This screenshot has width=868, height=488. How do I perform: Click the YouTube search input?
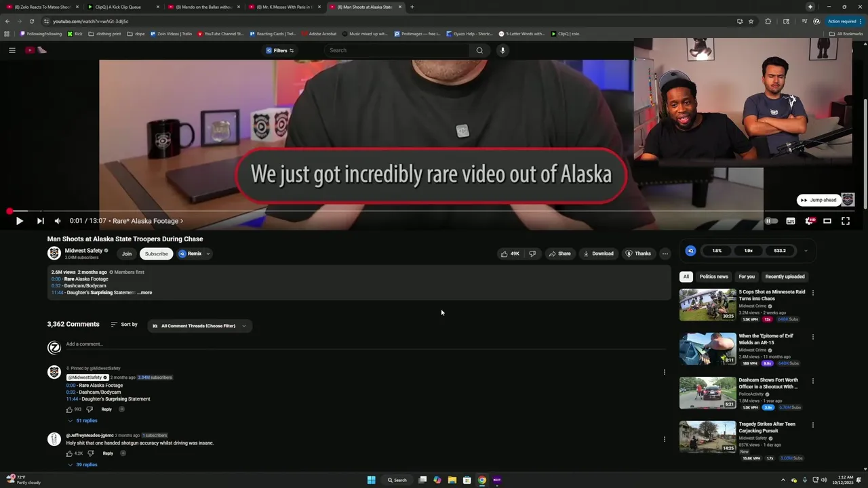click(397, 50)
